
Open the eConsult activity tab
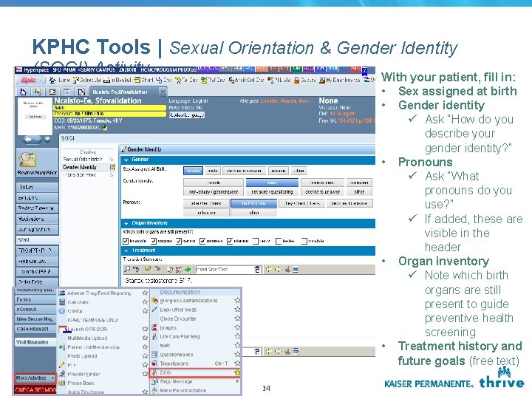tap(35, 310)
